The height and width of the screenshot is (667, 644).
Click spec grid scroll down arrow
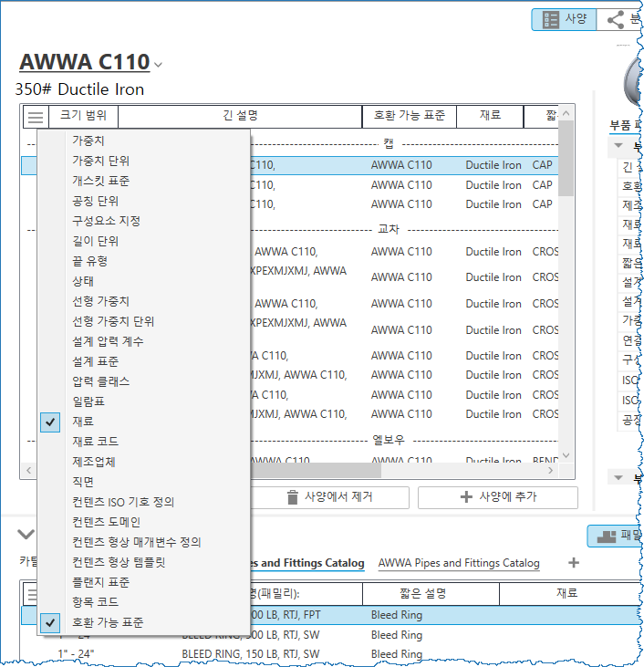(566, 455)
